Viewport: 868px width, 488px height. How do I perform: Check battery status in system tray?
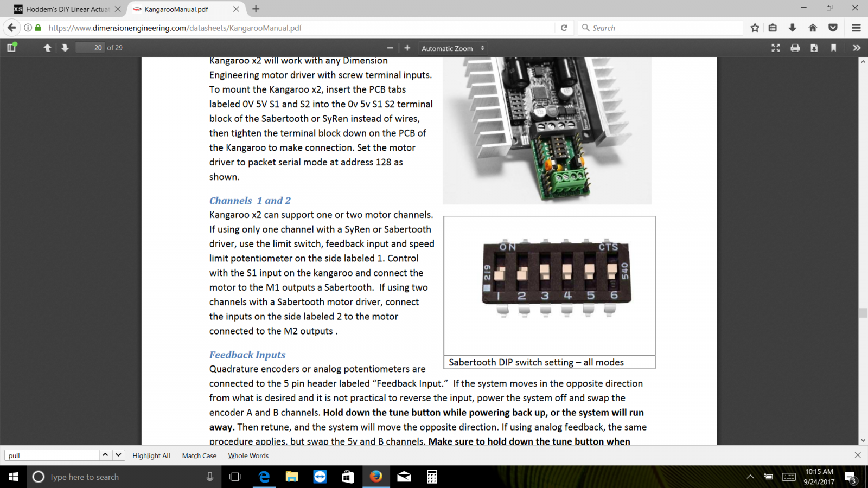pyautogui.click(x=769, y=477)
